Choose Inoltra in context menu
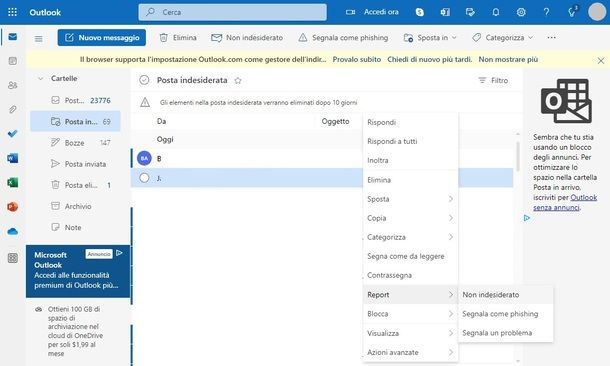The width and height of the screenshot is (610, 366). (x=410, y=160)
